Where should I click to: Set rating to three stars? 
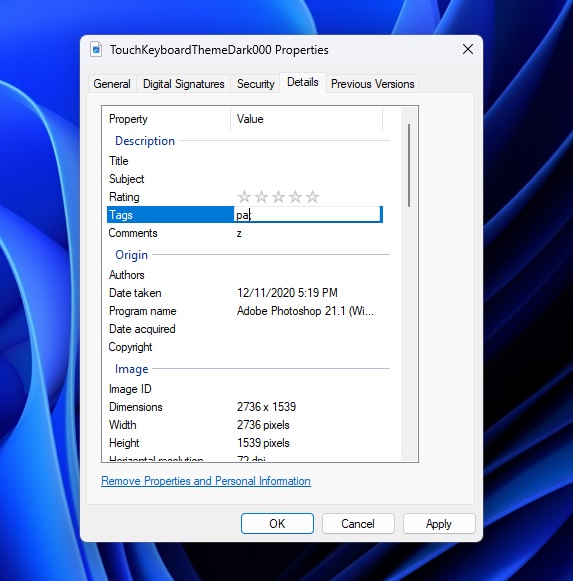(278, 197)
